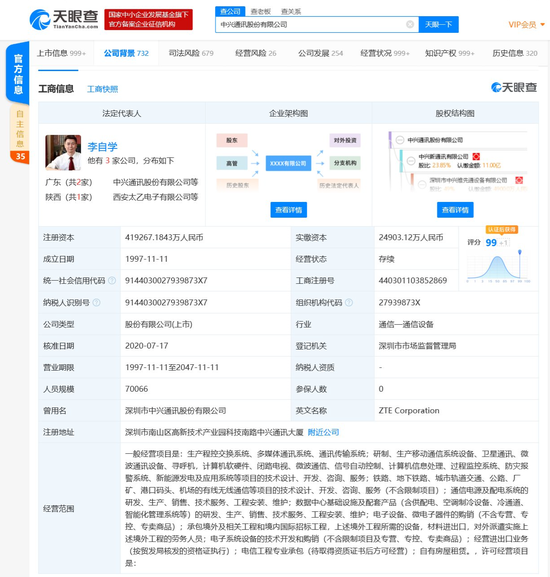Open the 公司发展 tab
550x577 pixels.
[320, 53]
